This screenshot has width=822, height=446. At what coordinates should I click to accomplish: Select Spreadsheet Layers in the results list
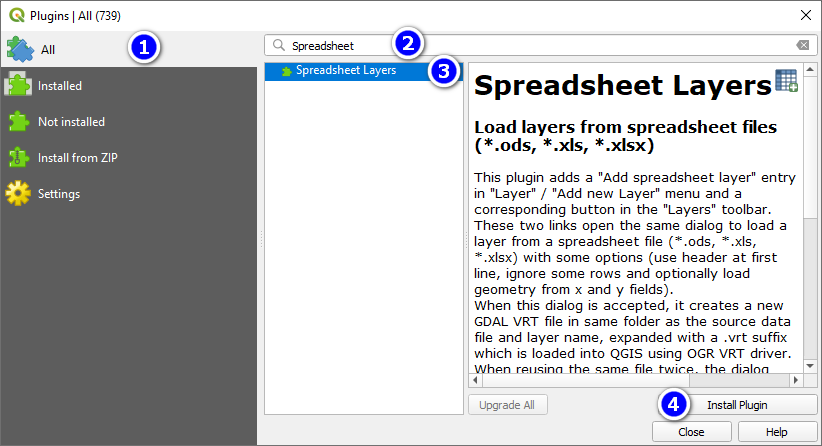click(364, 71)
